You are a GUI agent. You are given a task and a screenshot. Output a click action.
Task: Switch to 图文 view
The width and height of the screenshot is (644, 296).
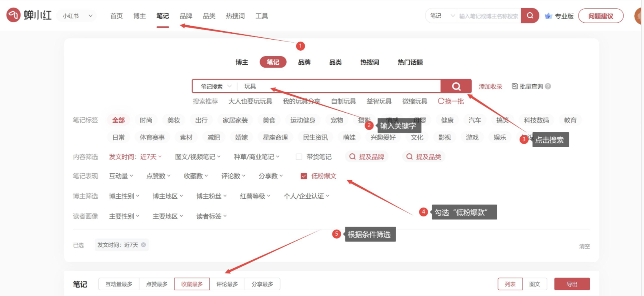coord(534,284)
